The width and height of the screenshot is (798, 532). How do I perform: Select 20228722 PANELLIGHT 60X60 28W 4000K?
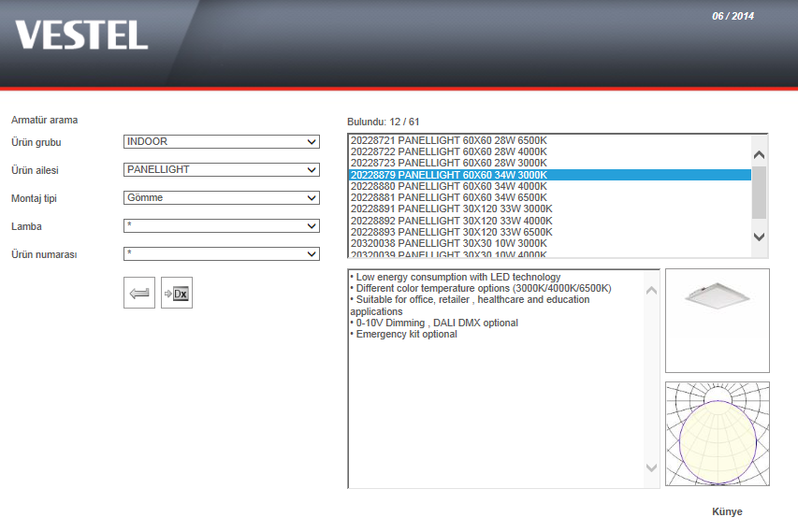tap(550, 151)
